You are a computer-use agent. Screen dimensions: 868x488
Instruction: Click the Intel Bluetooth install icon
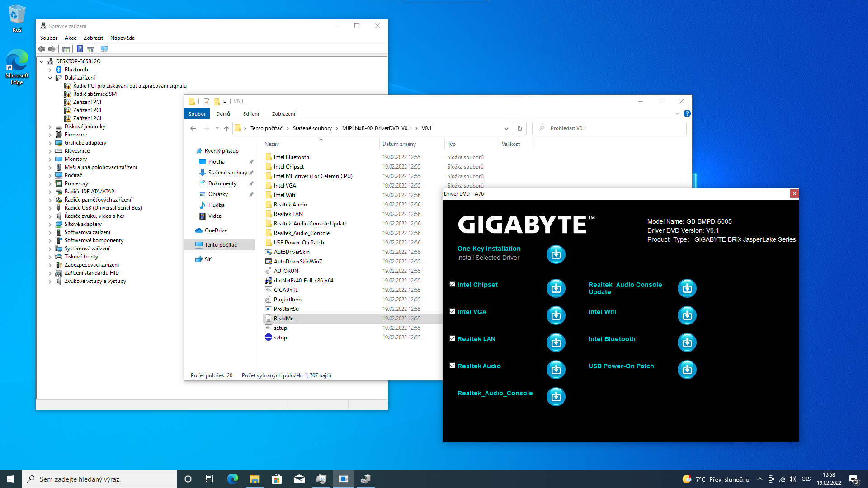[687, 343]
